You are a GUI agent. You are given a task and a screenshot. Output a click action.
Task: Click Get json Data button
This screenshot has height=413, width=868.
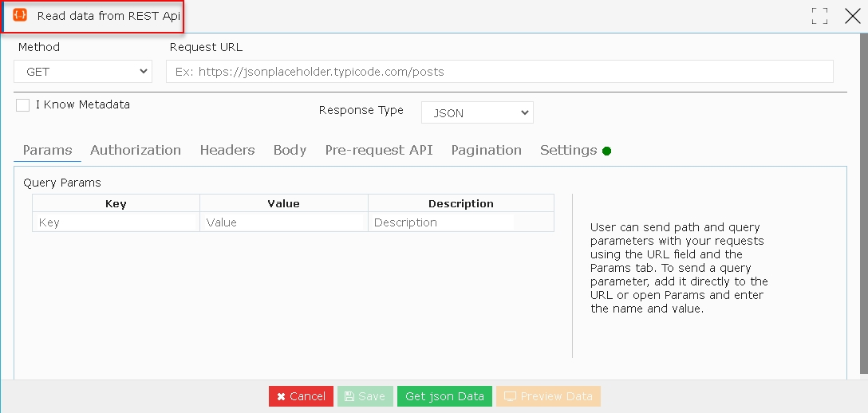444,396
